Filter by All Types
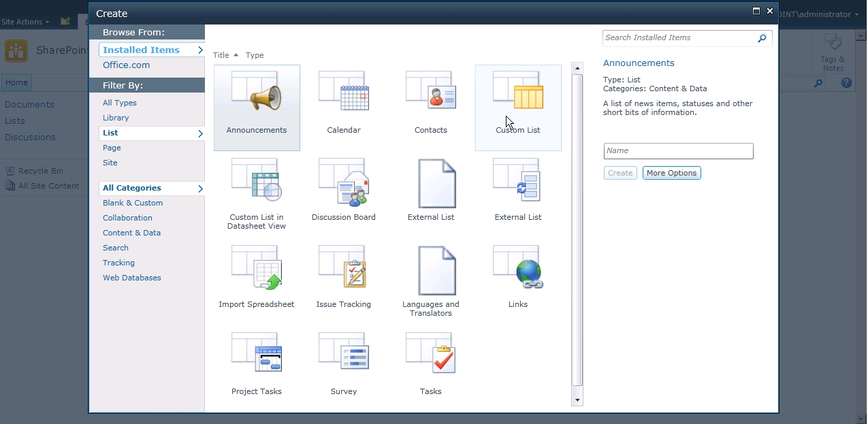This screenshot has height=424, width=868. (x=120, y=103)
